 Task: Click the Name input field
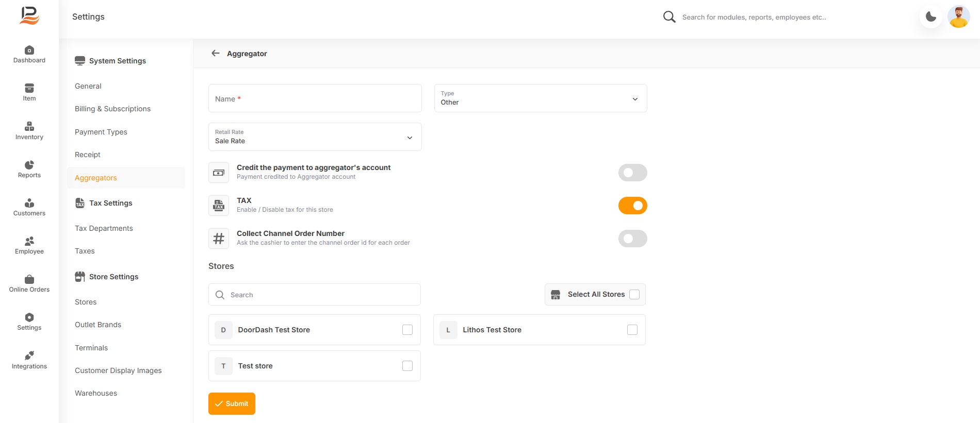[315, 98]
